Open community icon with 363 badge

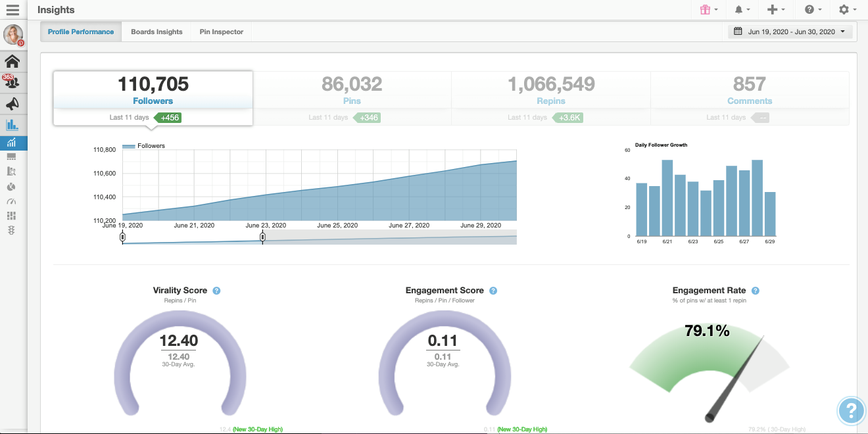(x=12, y=82)
